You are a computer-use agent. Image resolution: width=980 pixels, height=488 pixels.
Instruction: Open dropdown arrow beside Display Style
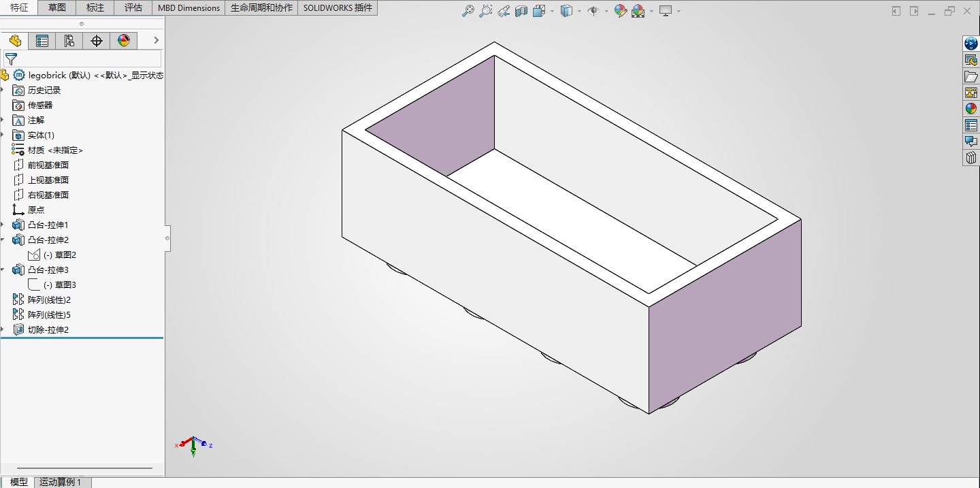(579, 11)
